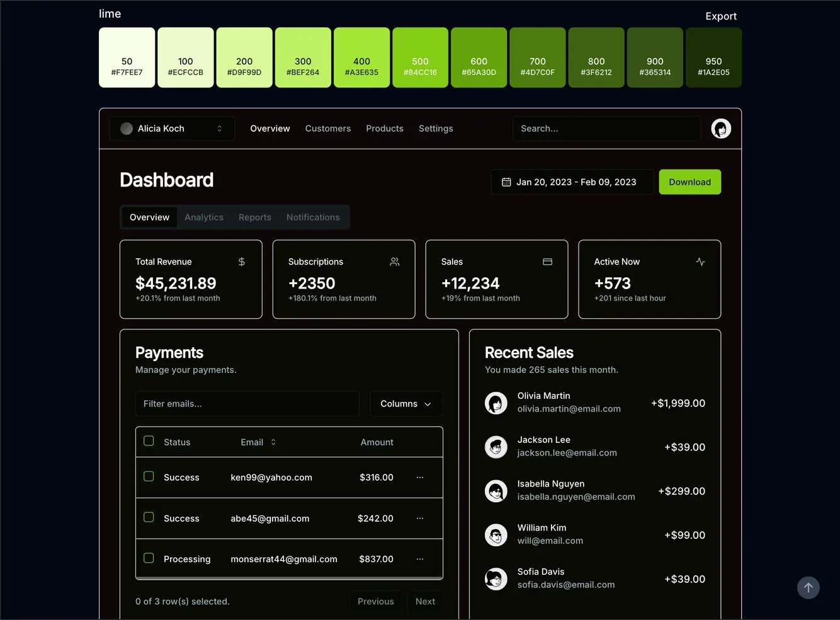Pick the lime 50 swatch #F7FEE7
The height and width of the screenshot is (620, 840).
127,57
